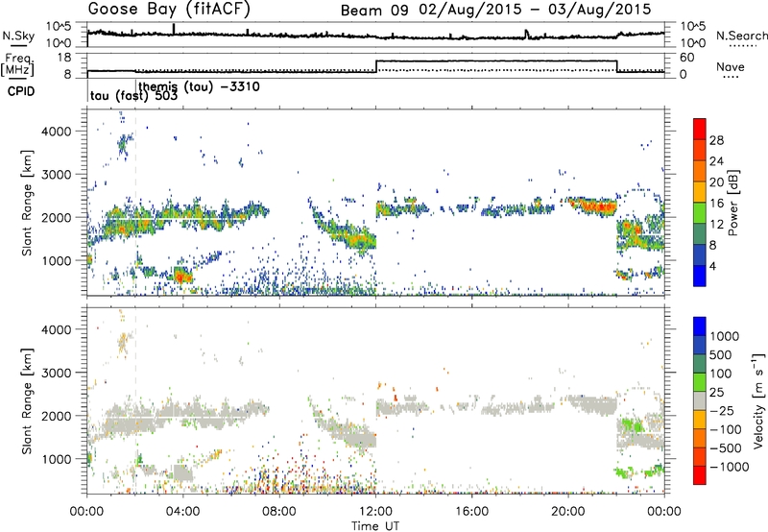Pick the red top segment of power colorbar
Viewport: 768px width, 532px height.
point(700,129)
